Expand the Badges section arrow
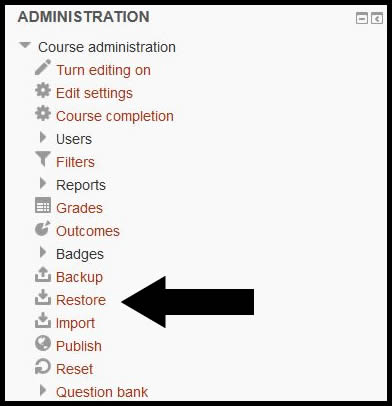392x406 pixels. (x=43, y=252)
